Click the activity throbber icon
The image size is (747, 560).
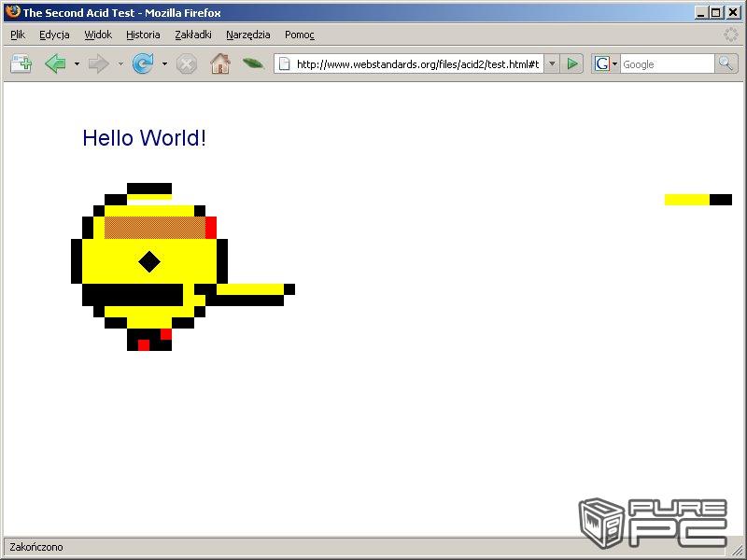click(731, 35)
